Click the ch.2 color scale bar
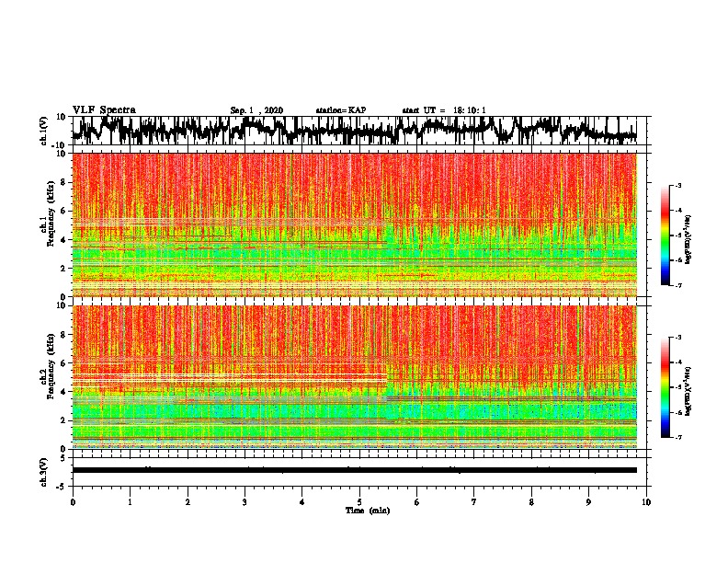 [665, 387]
